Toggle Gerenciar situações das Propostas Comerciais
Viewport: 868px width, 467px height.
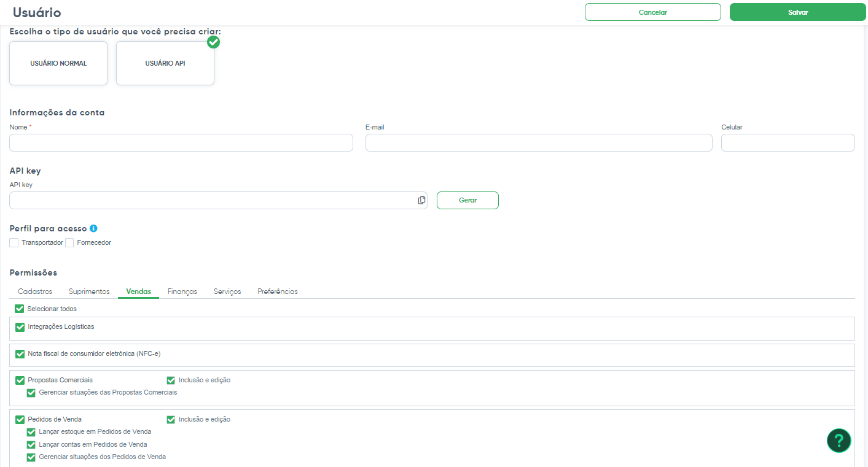[x=31, y=393]
